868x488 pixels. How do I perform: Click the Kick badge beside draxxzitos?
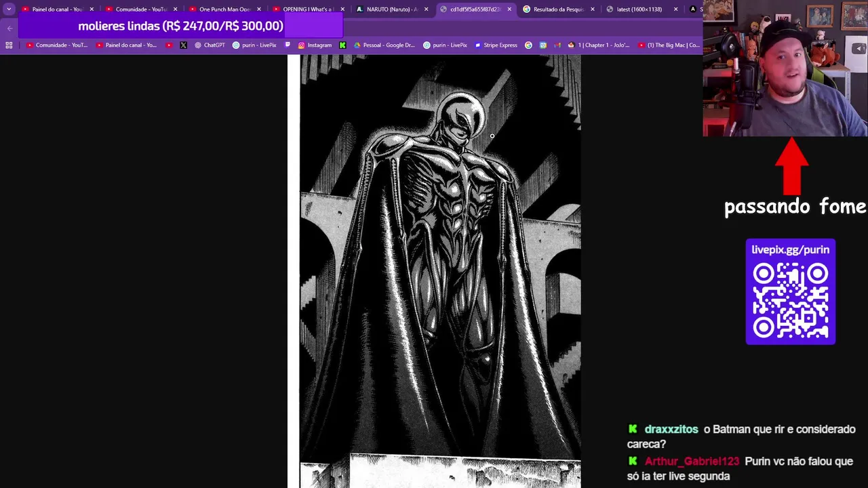(633, 429)
